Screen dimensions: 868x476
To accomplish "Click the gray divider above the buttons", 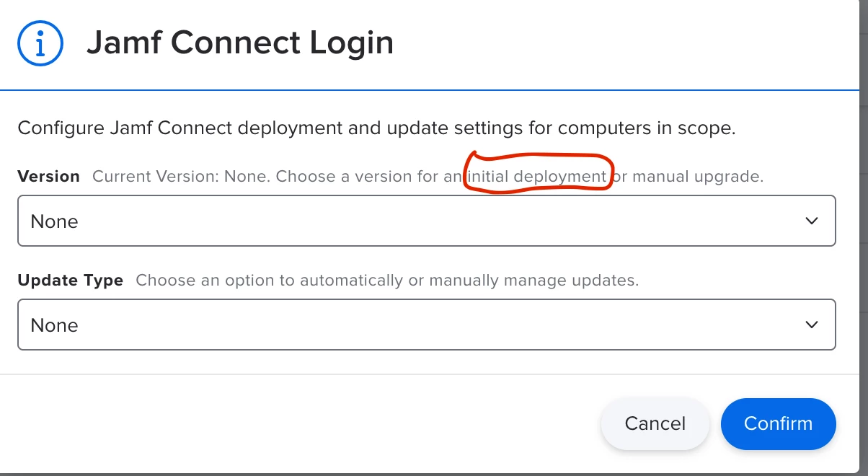I will 433,374.
